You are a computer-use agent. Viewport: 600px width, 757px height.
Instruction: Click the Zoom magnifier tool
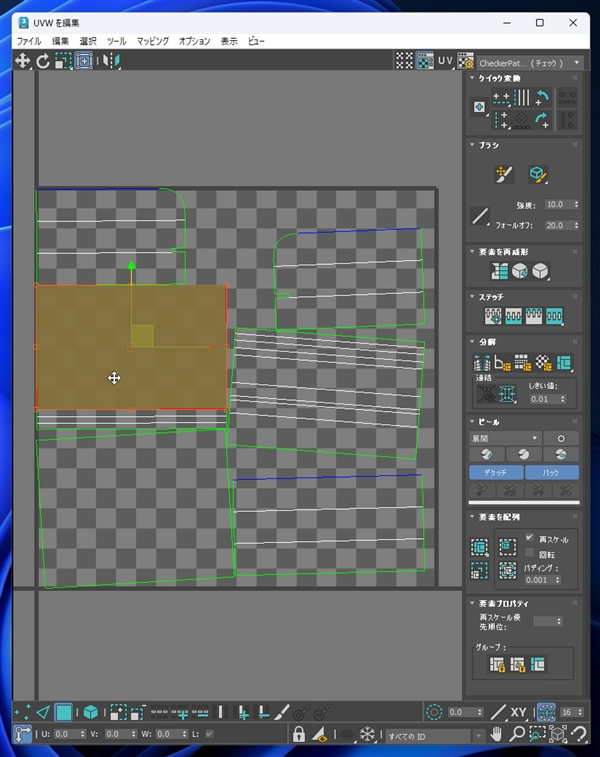[517, 734]
